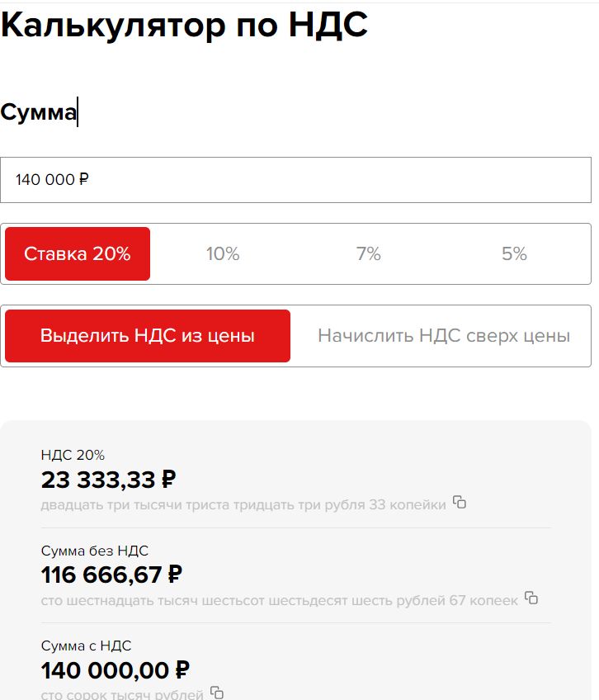Image resolution: width=599 pixels, height=700 pixels.
Task: Click the 140 000,00 ₽ total
Action: coord(116,669)
